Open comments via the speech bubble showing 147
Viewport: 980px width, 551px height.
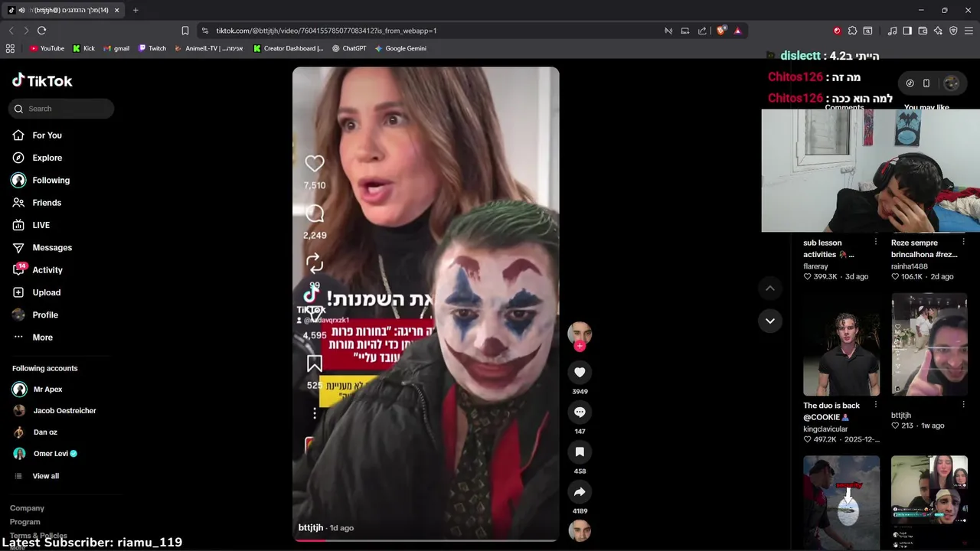580,412
